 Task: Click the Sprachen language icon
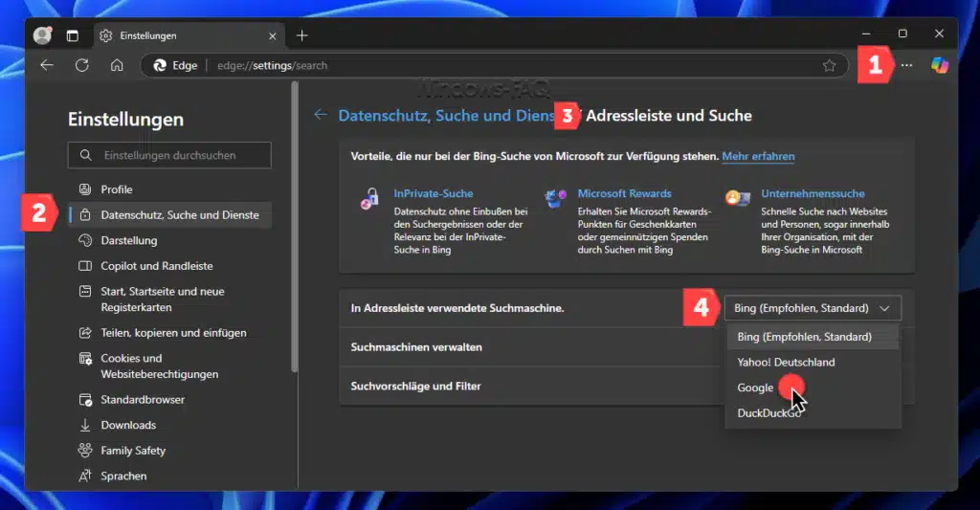(85, 476)
